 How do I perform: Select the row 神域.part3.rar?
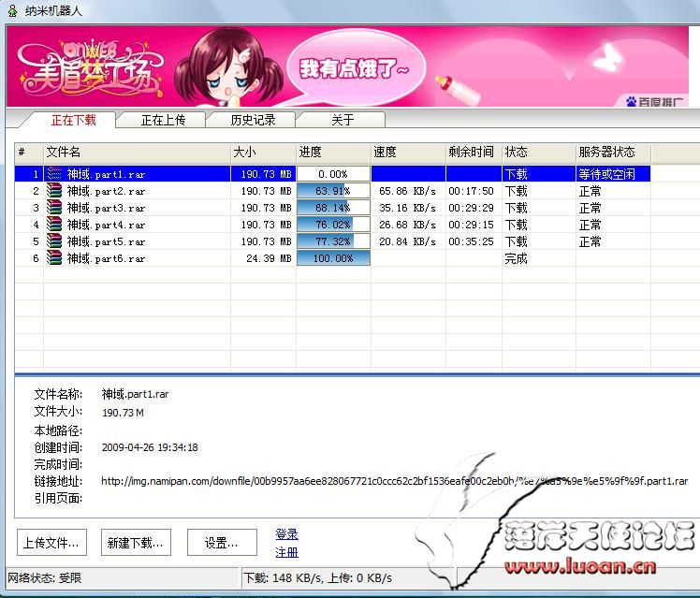coord(332,208)
